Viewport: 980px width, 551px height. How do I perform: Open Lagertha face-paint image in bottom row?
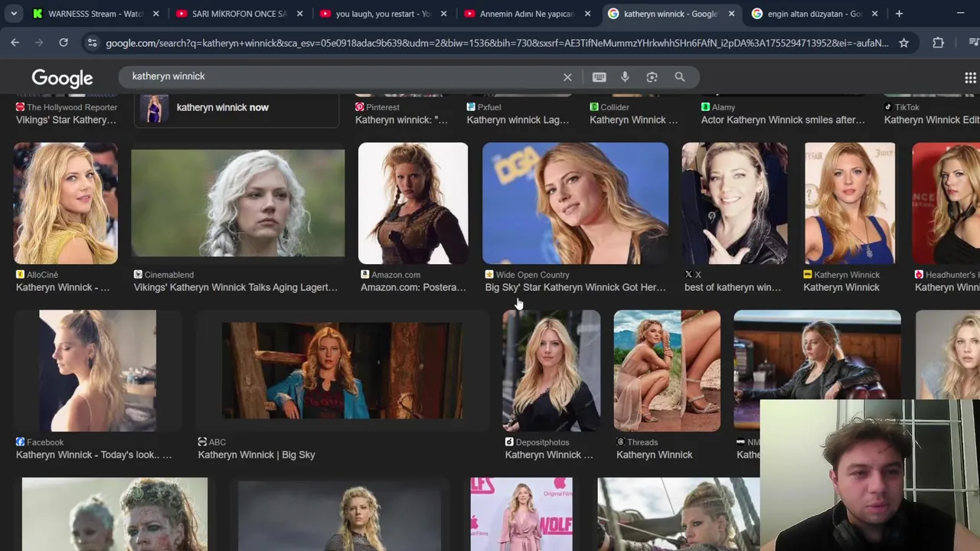[115, 514]
